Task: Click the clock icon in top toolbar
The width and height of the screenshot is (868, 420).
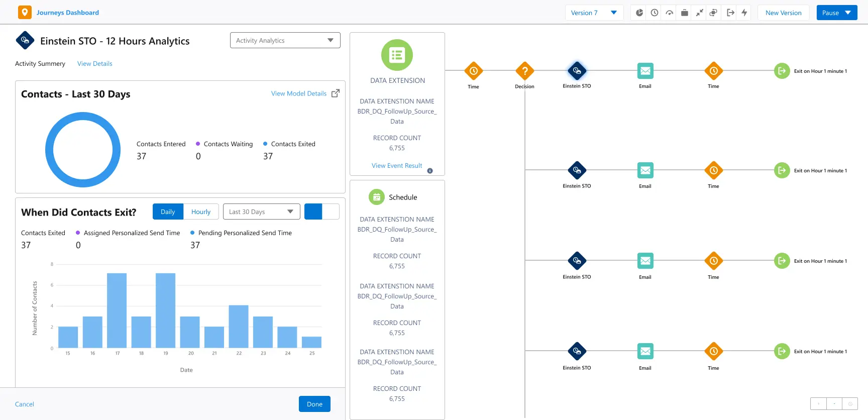Action: pyautogui.click(x=655, y=13)
